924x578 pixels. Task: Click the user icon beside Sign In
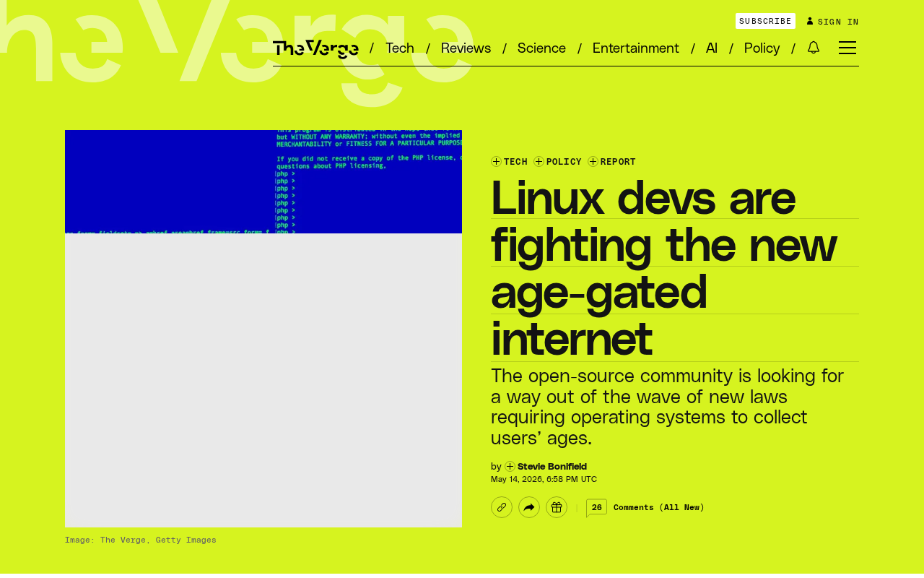click(x=810, y=21)
